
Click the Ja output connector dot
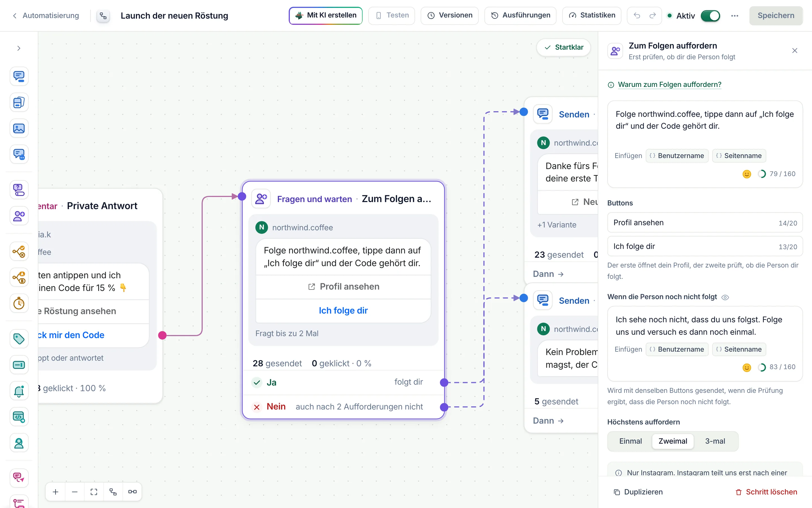tap(444, 382)
